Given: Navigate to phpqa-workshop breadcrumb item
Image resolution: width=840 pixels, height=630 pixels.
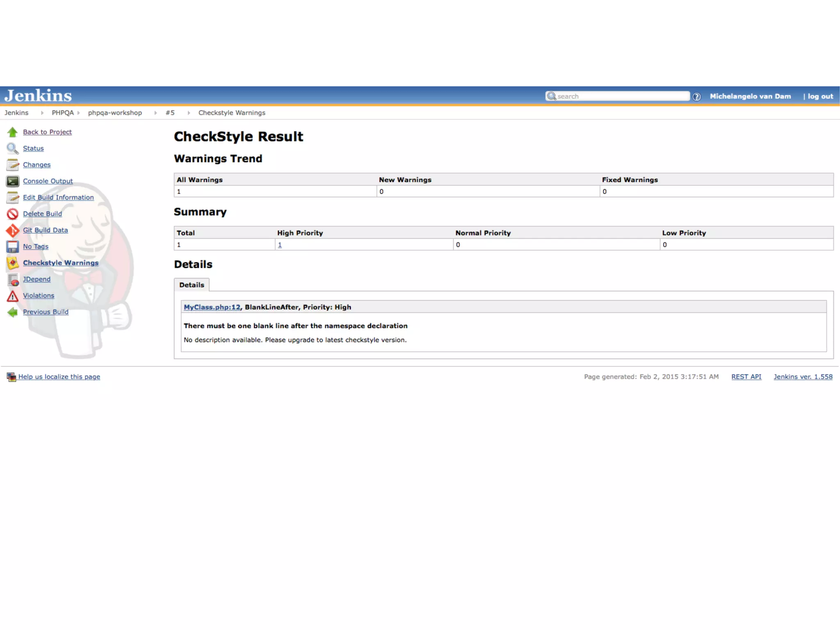Looking at the screenshot, I should coord(115,113).
